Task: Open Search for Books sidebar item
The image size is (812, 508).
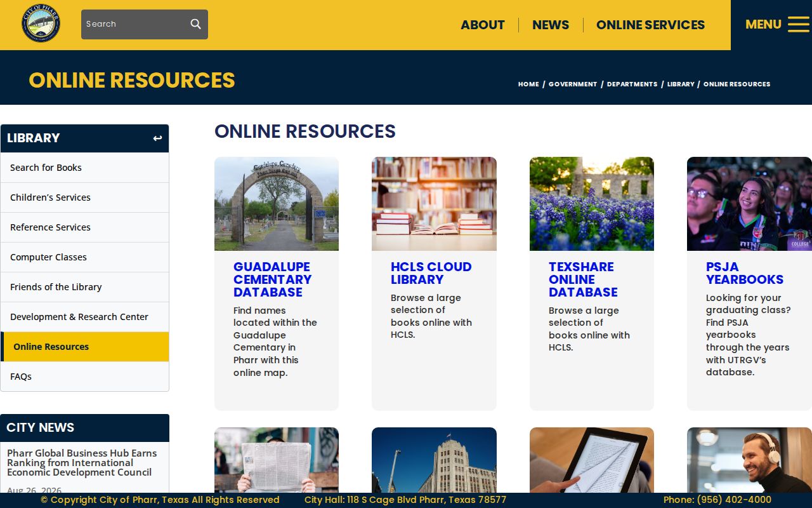Action: tap(84, 168)
